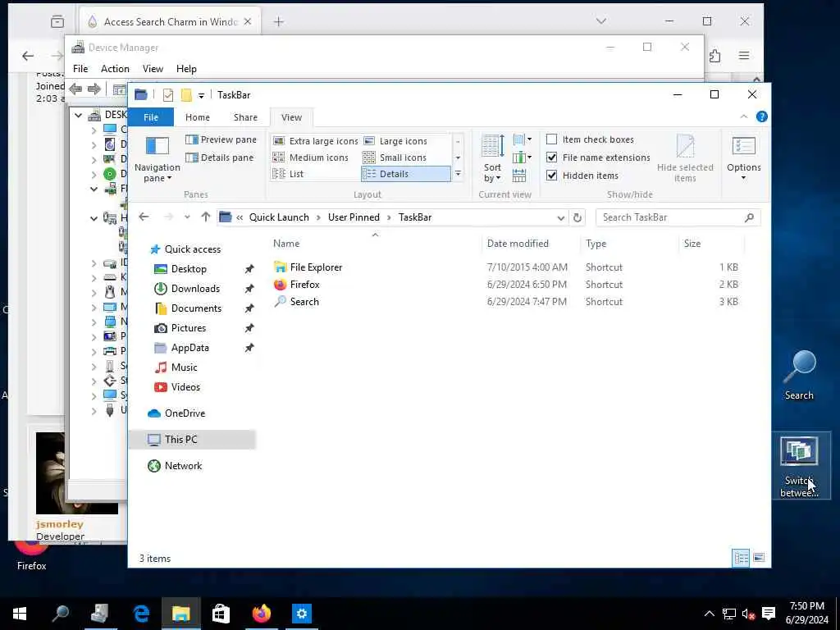Open Action menu in Device Manager
This screenshot has height=630, width=840.
(115, 69)
